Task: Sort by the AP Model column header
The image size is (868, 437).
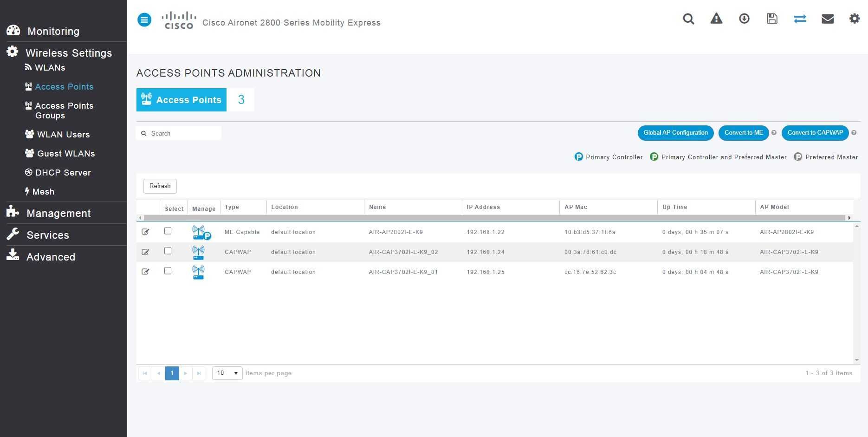Action: [774, 207]
